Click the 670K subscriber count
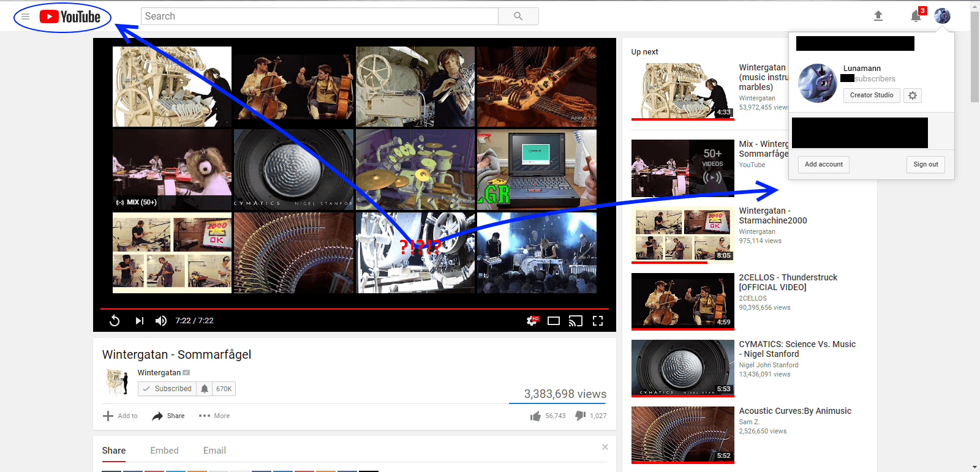Screen dimensions: 980x472 (x=224, y=389)
